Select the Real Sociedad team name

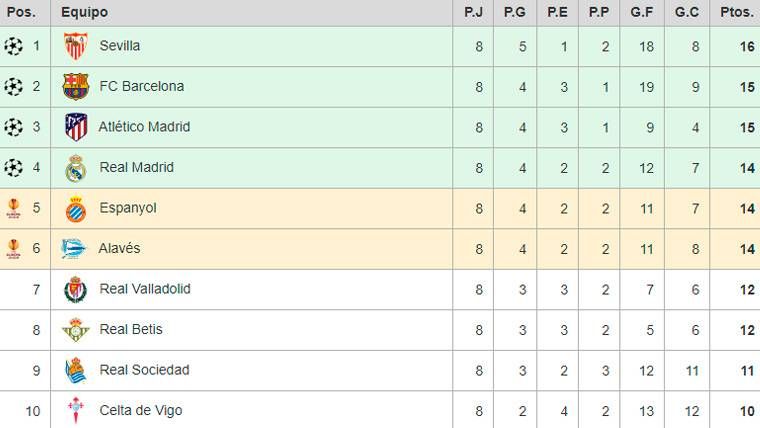tap(144, 370)
